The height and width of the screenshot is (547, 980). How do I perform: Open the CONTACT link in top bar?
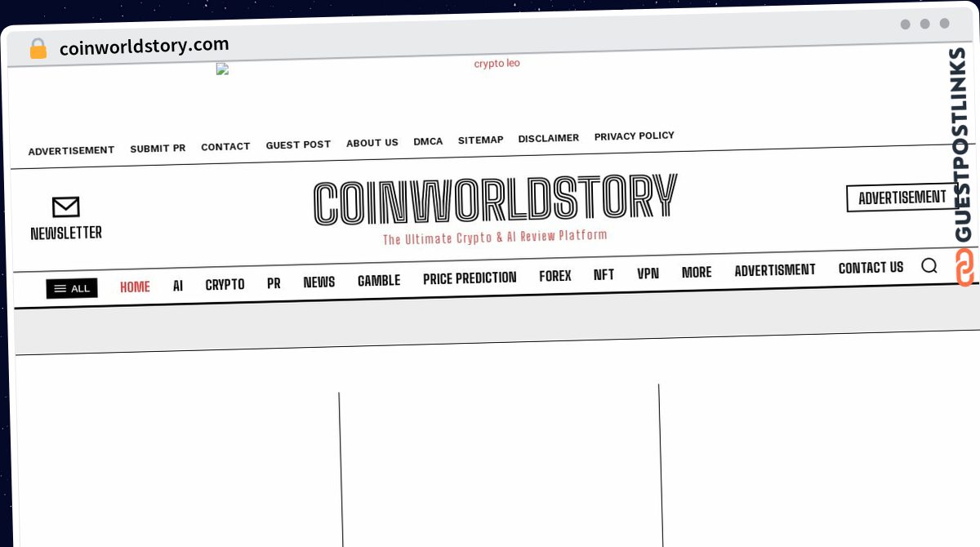225,147
